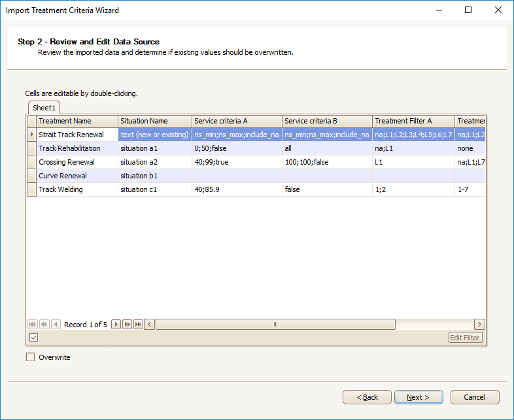This screenshot has height=420, width=514.
Task: Select the 'L1' cell in Crossing Renewal row
Action: 413,162
